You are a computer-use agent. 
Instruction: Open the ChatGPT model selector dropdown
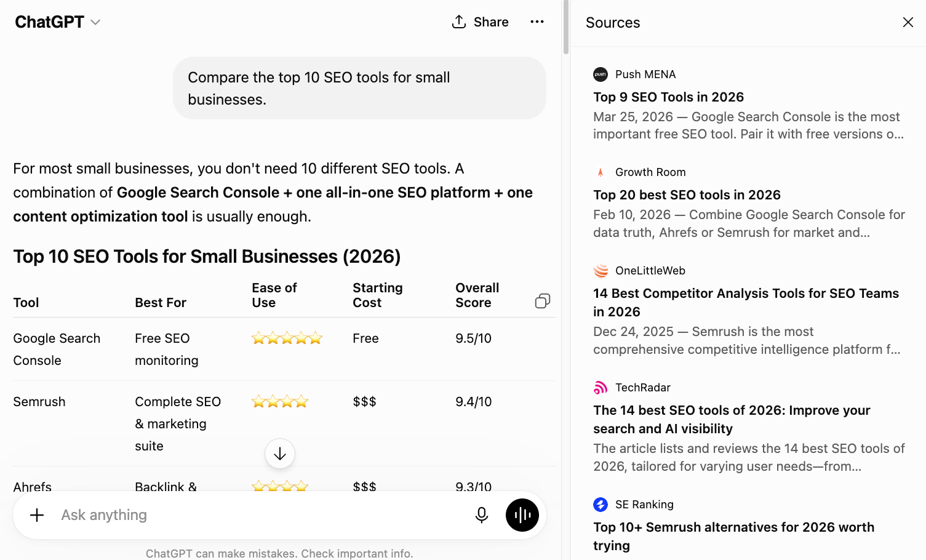coord(58,22)
